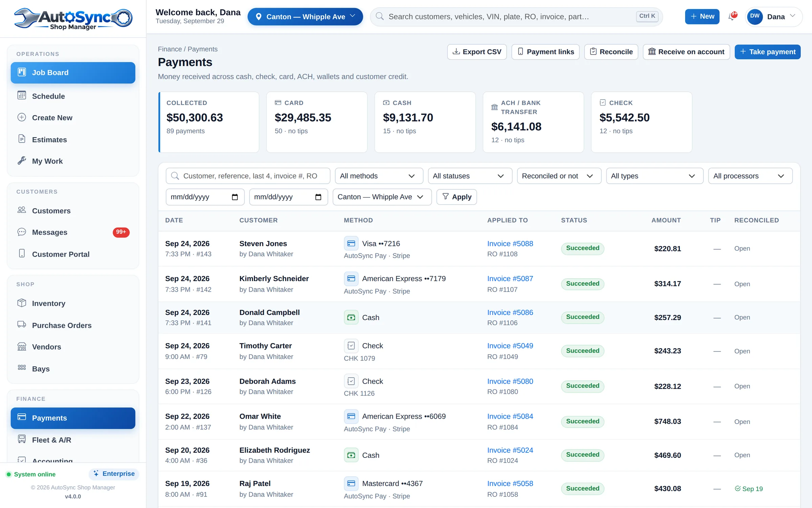Image resolution: width=812 pixels, height=508 pixels.
Task: Click the cash icon on Donald Campbell row
Action: (351, 317)
